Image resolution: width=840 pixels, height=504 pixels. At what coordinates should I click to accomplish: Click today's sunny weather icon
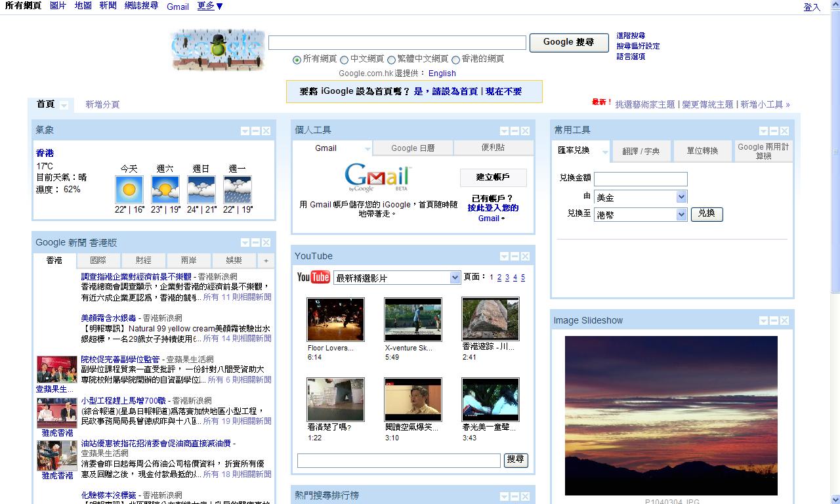[x=129, y=190]
